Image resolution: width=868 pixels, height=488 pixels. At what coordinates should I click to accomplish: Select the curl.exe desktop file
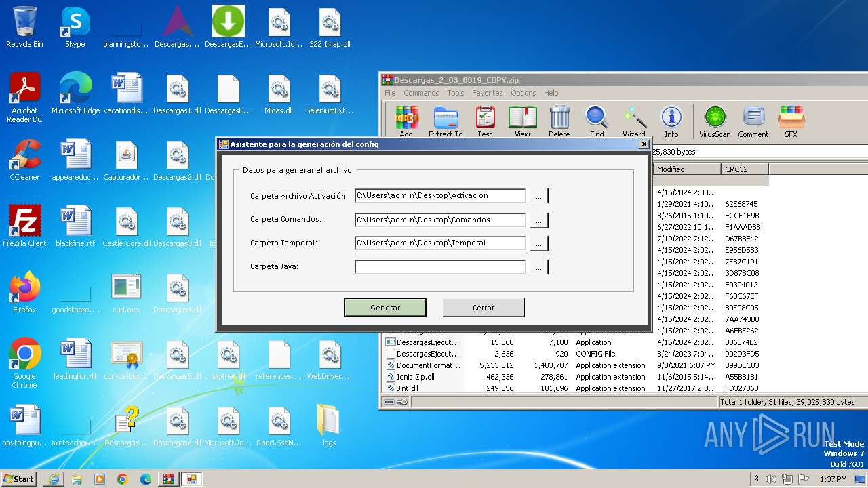[x=126, y=293]
